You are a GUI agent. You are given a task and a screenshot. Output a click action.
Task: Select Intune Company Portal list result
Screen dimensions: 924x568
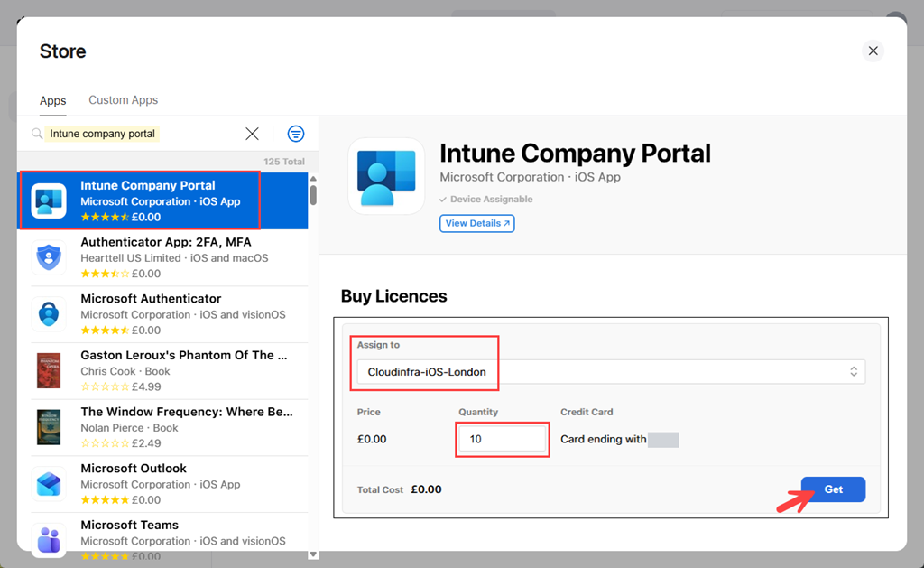pyautogui.click(x=162, y=200)
